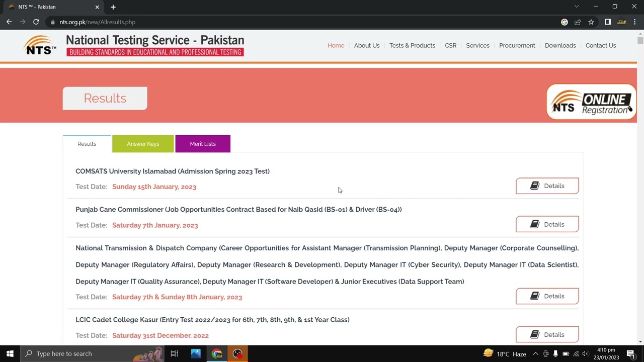Open a new browser tab
The width and height of the screenshot is (644, 362).
click(x=113, y=7)
